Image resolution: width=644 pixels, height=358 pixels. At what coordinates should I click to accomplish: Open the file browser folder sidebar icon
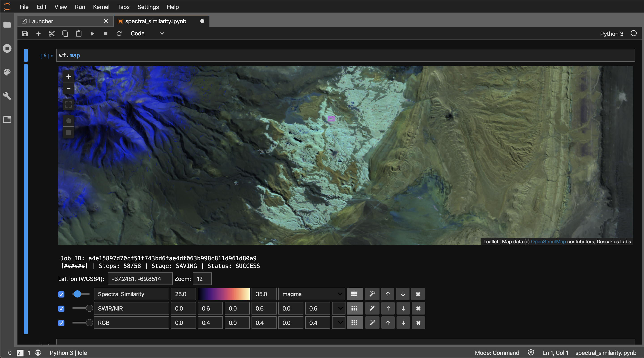(7, 25)
